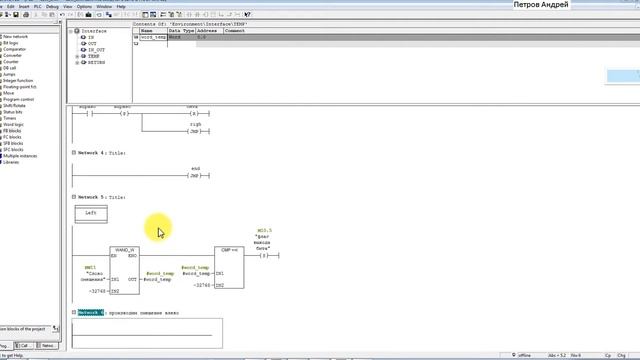
Task: Open the Help menu
Action: (121, 7)
